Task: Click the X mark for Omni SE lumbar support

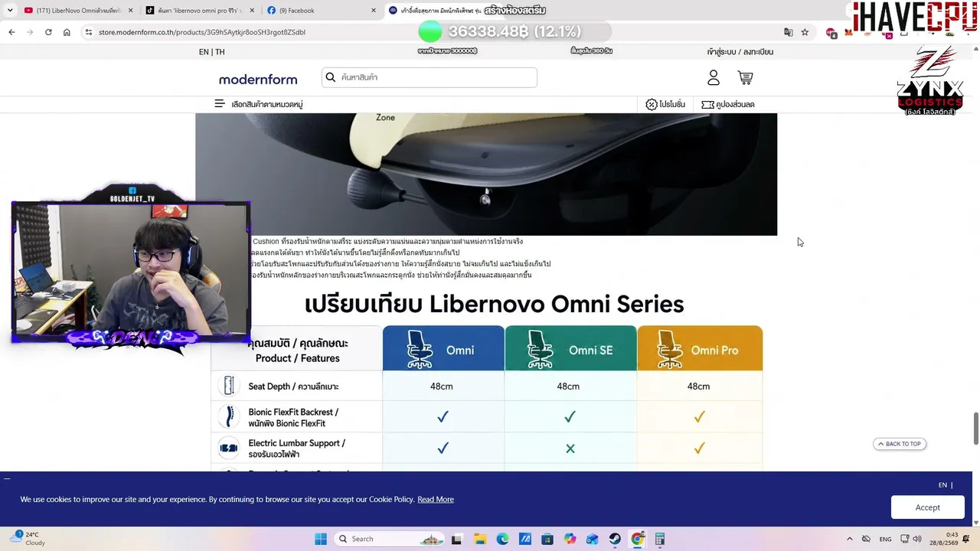Action: click(x=570, y=448)
